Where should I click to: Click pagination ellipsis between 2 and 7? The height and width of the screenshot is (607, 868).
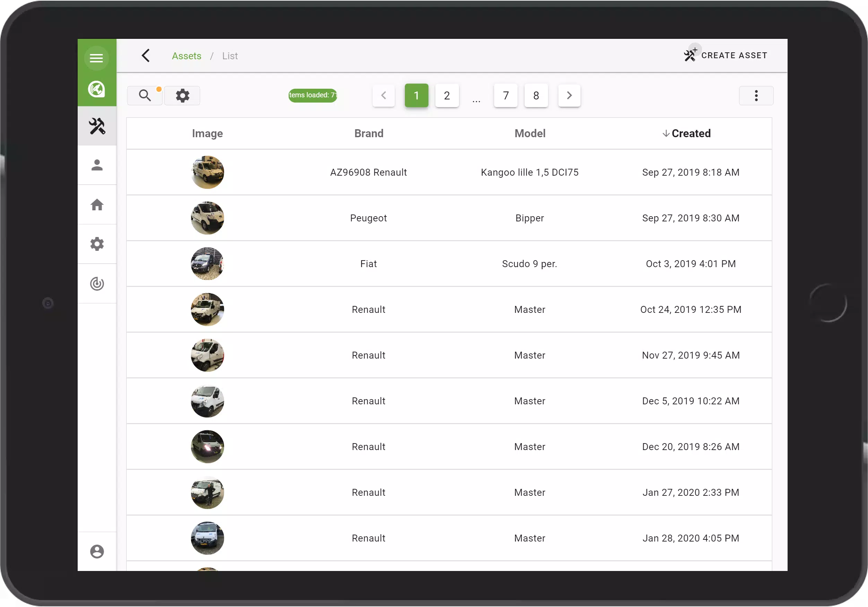point(476,100)
